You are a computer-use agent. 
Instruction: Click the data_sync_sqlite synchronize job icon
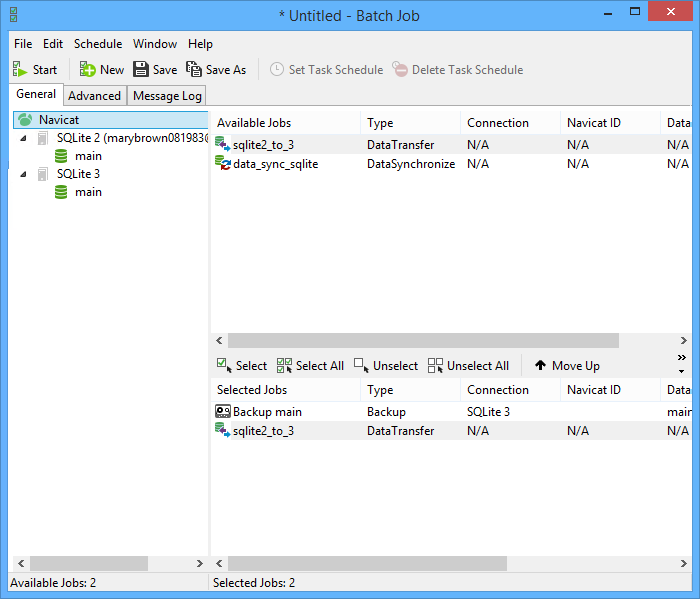(222, 163)
